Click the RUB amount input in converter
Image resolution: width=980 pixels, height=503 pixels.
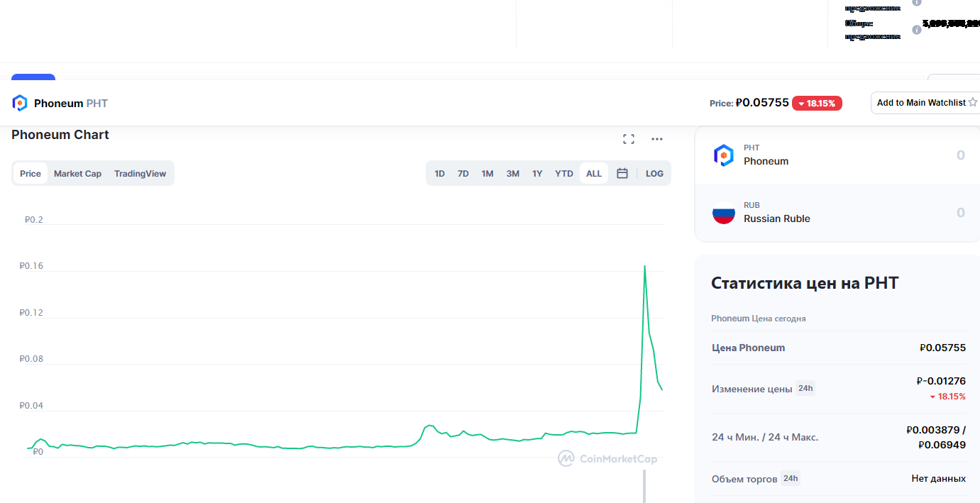coord(960,212)
